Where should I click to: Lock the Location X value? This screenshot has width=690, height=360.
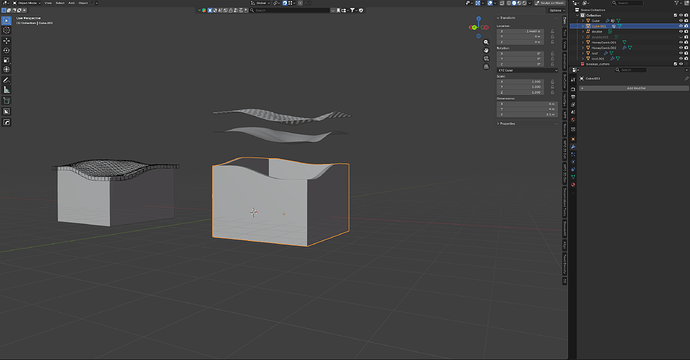[x=552, y=32]
